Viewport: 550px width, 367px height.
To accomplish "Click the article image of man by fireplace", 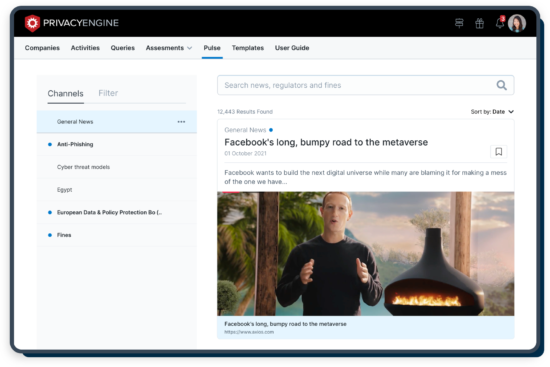I will click(x=365, y=254).
